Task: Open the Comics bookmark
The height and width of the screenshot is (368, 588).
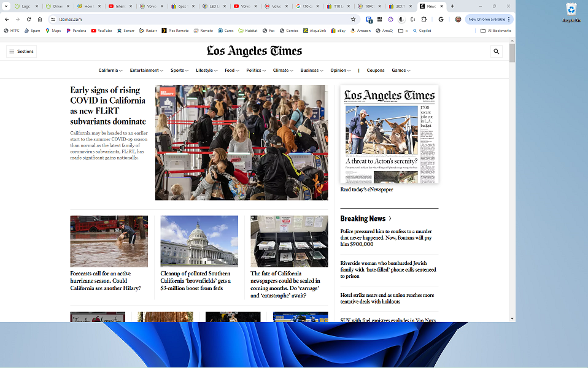Action: tap(288, 31)
